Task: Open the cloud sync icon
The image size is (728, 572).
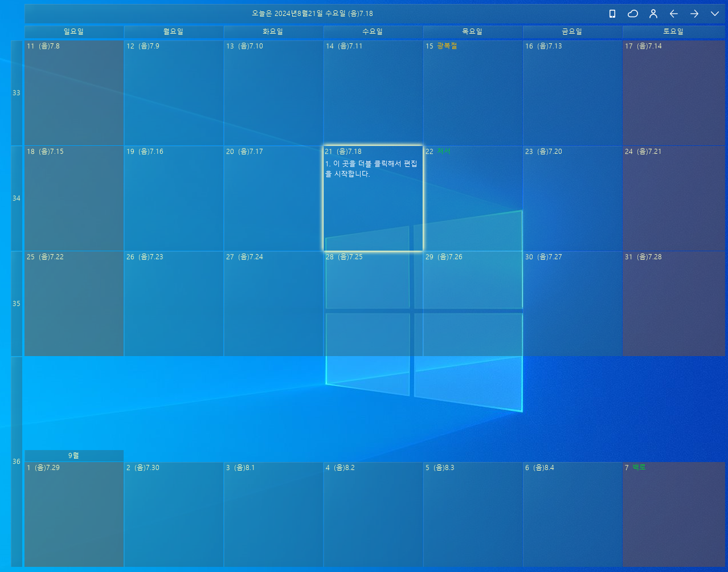Action: tap(633, 14)
